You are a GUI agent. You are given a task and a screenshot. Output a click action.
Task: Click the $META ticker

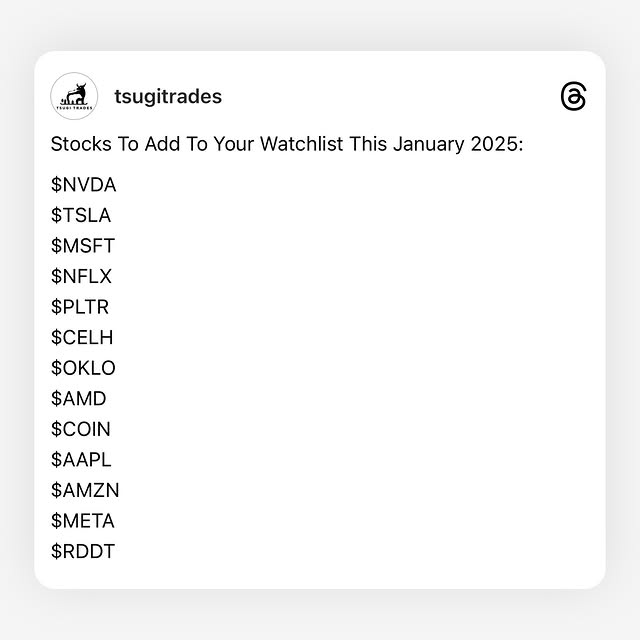[x=83, y=520]
